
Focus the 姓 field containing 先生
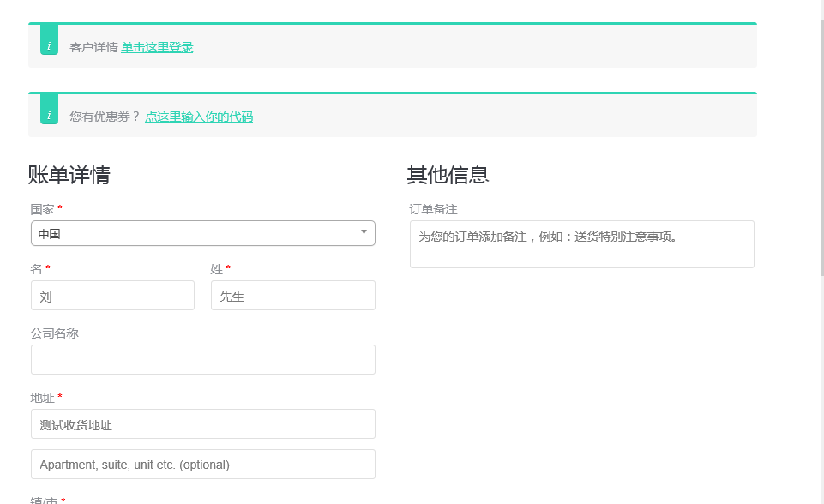(x=292, y=296)
